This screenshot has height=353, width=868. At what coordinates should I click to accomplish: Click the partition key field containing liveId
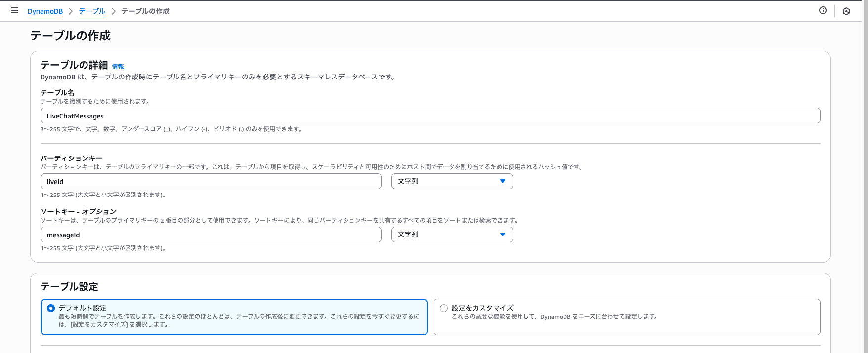[x=211, y=181]
